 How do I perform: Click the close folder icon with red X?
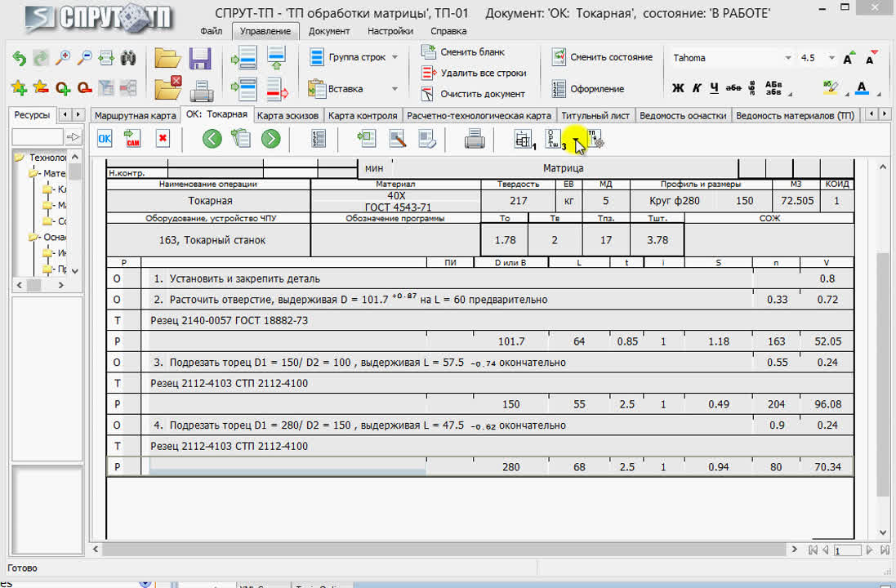167,88
